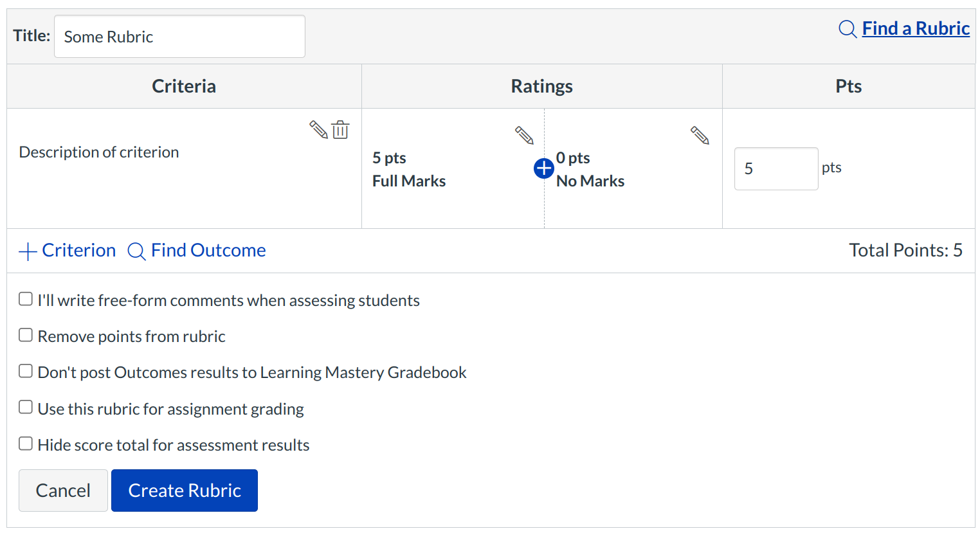Open the Find a Rubric link
Viewport: 980px width, 540px height.
(x=915, y=29)
